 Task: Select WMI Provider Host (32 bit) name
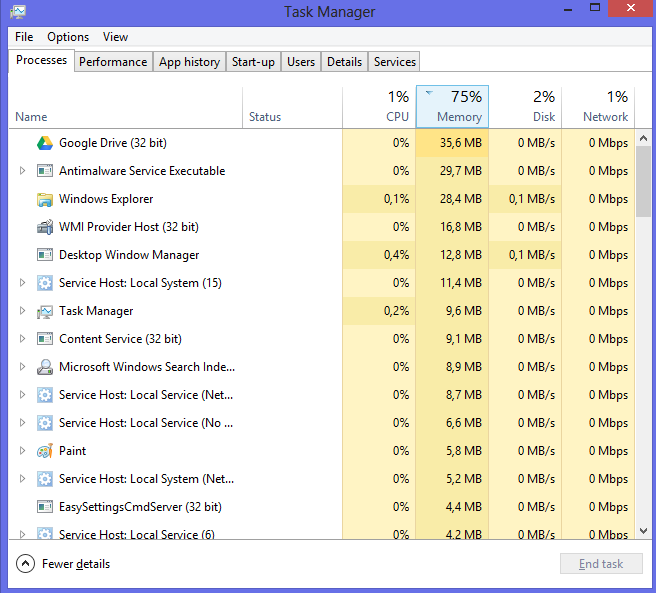pyautogui.click(x=129, y=227)
